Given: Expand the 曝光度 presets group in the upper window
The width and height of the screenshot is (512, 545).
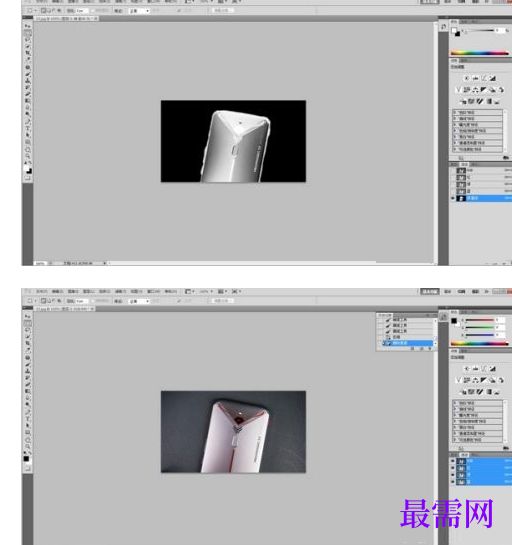Looking at the screenshot, I should 455,125.
